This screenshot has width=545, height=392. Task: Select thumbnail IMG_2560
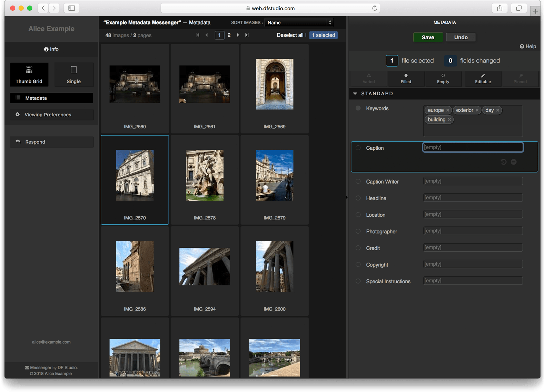point(135,89)
